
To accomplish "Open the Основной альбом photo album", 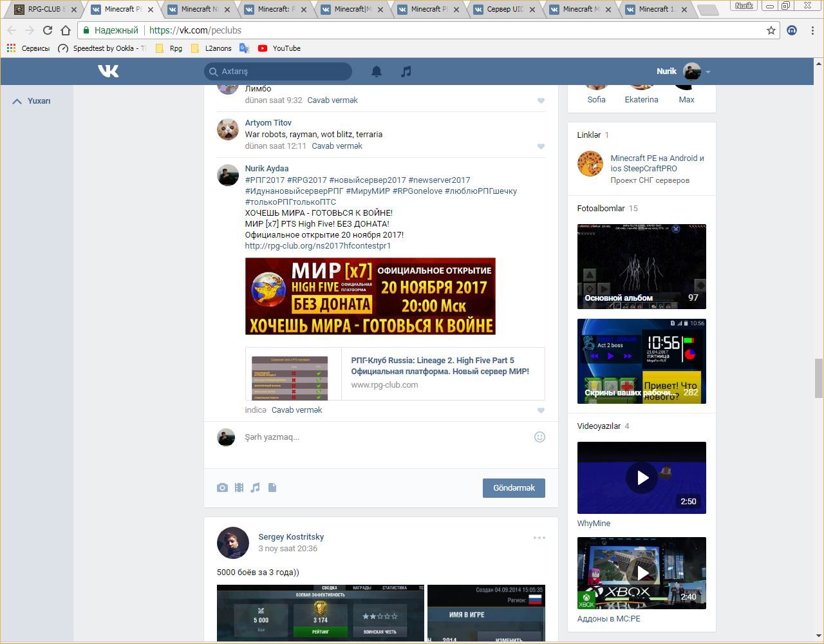I will (642, 267).
